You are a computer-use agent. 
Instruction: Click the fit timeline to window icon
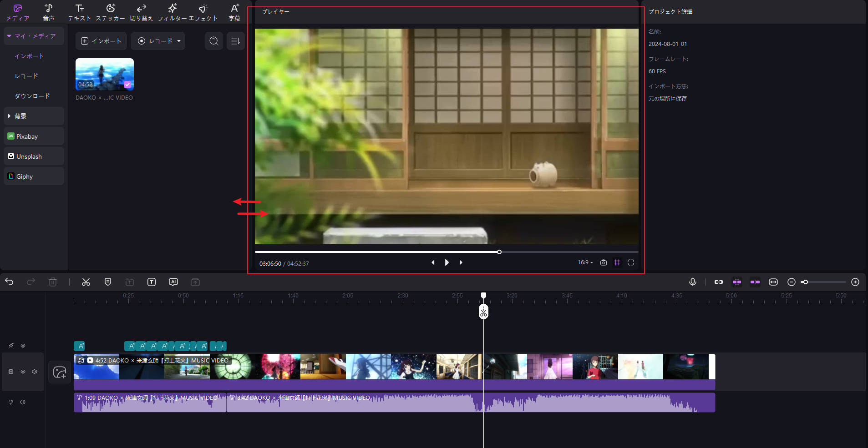[773, 282]
